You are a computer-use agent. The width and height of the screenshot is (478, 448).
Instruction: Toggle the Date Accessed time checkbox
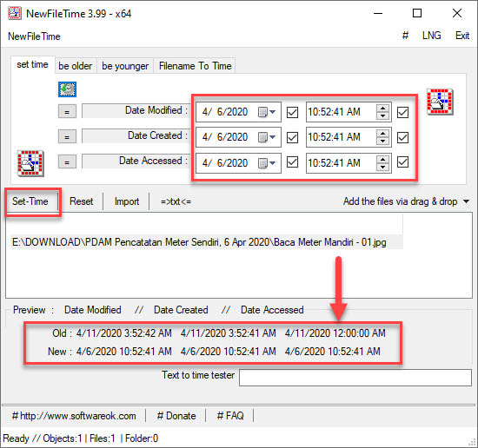click(402, 162)
